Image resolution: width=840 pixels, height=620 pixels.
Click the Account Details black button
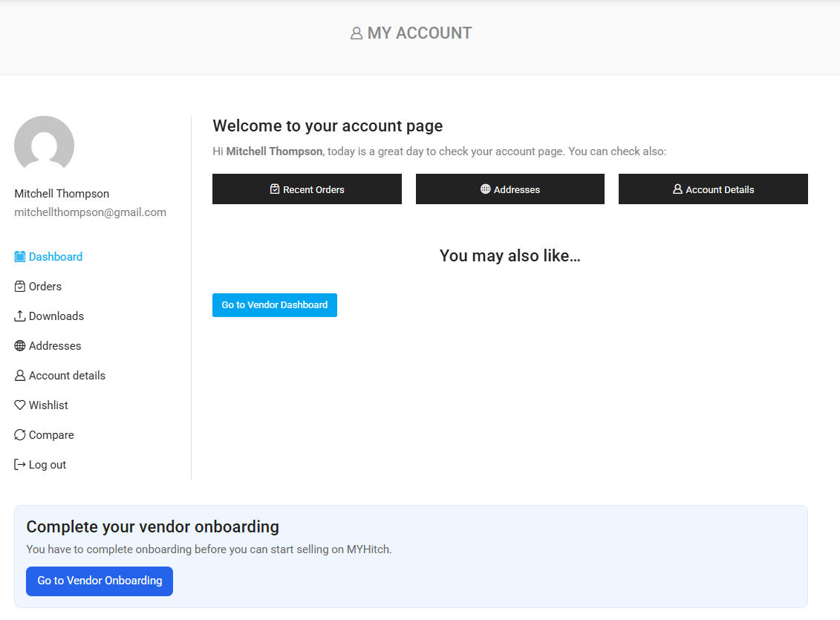(x=713, y=189)
